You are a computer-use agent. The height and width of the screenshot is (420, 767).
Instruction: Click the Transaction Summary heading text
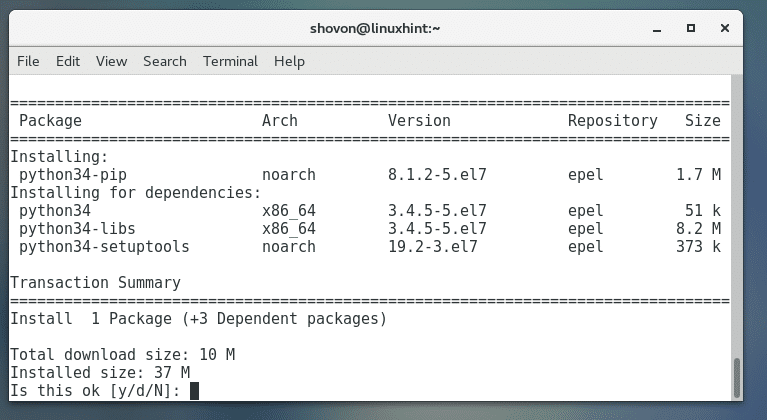click(x=95, y=283)
